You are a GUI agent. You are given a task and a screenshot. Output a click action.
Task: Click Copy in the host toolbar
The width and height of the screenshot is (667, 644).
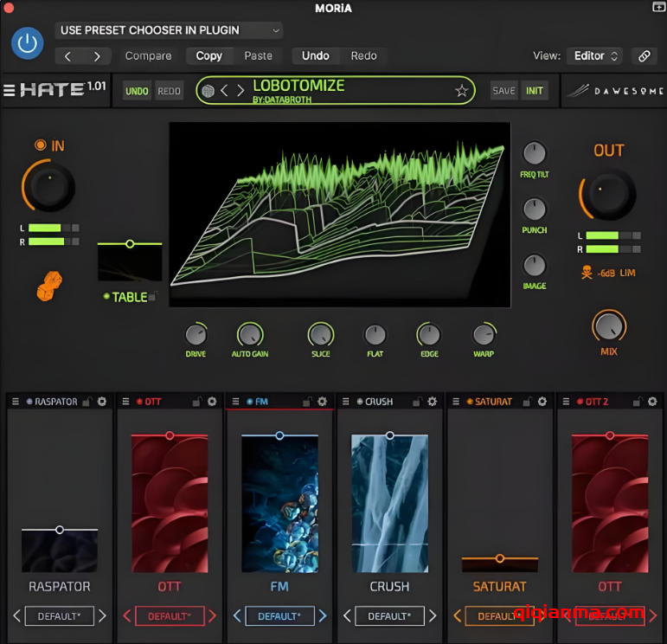tap(208, 55)
